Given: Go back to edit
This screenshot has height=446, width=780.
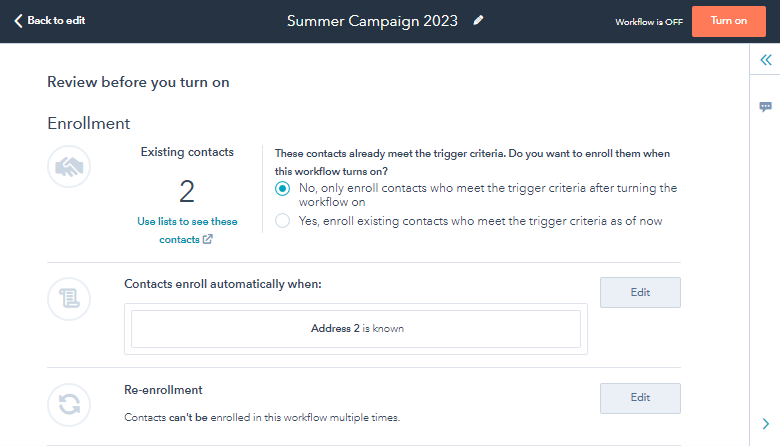Looking at the screenshot, I should coord(50,21).
